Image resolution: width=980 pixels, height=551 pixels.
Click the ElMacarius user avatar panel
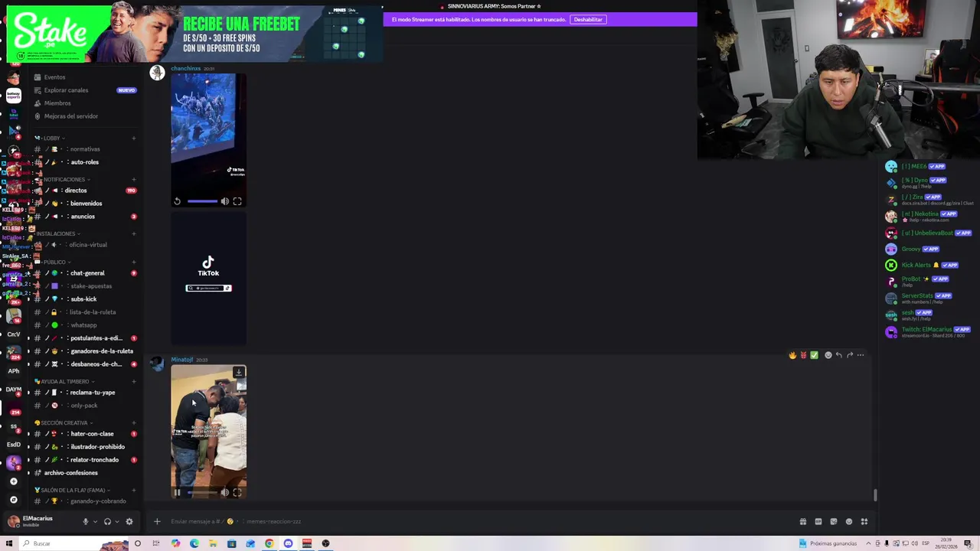coord(31,521)
